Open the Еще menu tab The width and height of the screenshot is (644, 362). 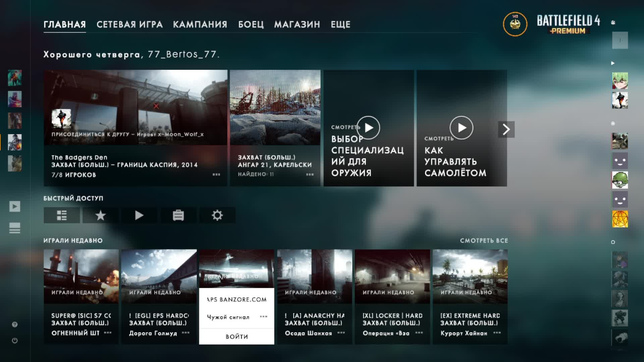click(340, 24)
